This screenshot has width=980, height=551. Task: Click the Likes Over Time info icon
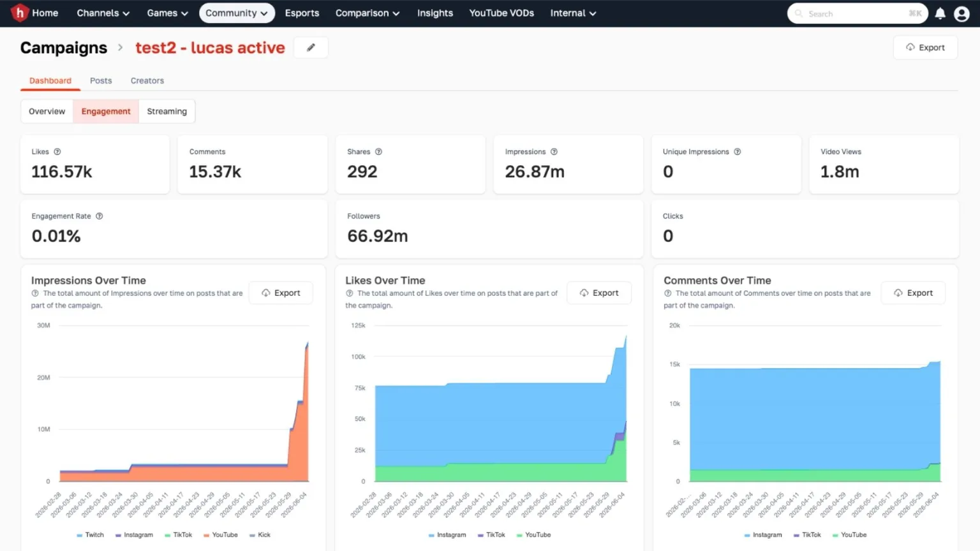click(x=350, y=293)
